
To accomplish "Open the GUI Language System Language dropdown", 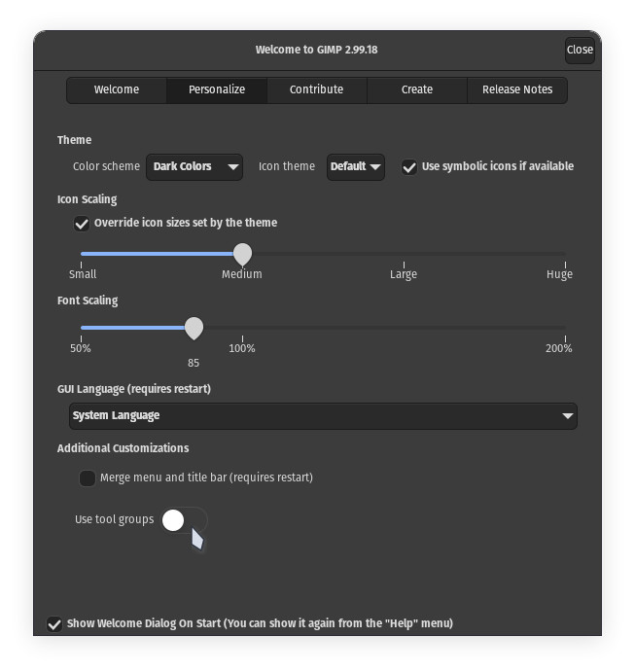I will pyautogui.click(x=323, y=415).
